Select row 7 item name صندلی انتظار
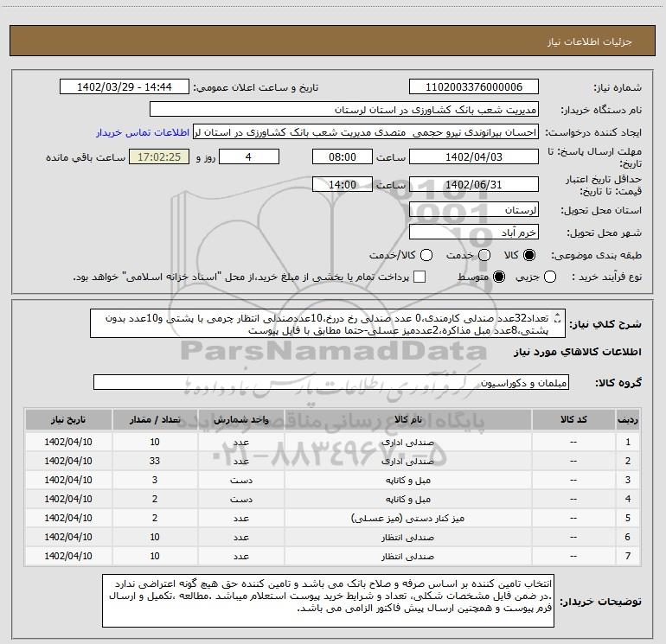The width and height of the screenshot is (666, 644). coord(407,556)
